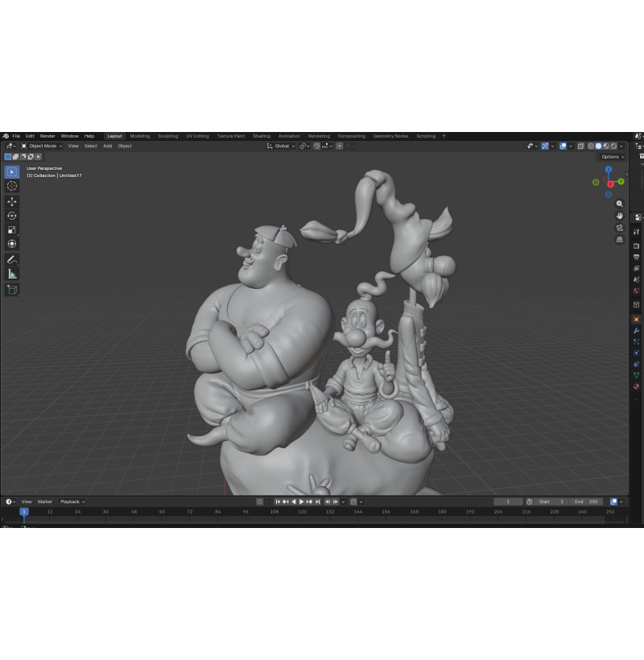Toggle viewport gizmos display
Screen dimensions: 644x660
[x=545, y=146]
